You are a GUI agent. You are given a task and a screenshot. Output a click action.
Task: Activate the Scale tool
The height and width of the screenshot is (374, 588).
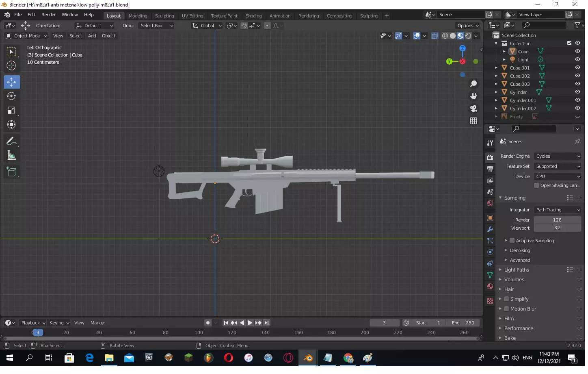coord(11,111)
